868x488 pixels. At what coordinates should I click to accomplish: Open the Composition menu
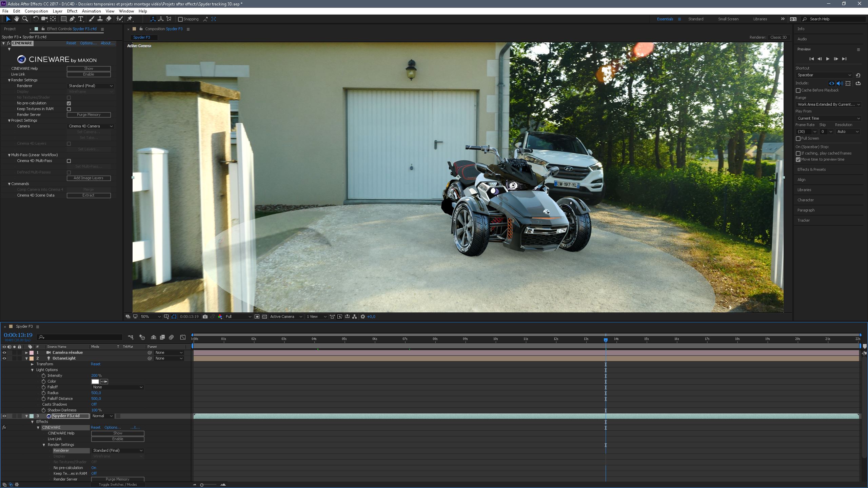tap(36, 11)
